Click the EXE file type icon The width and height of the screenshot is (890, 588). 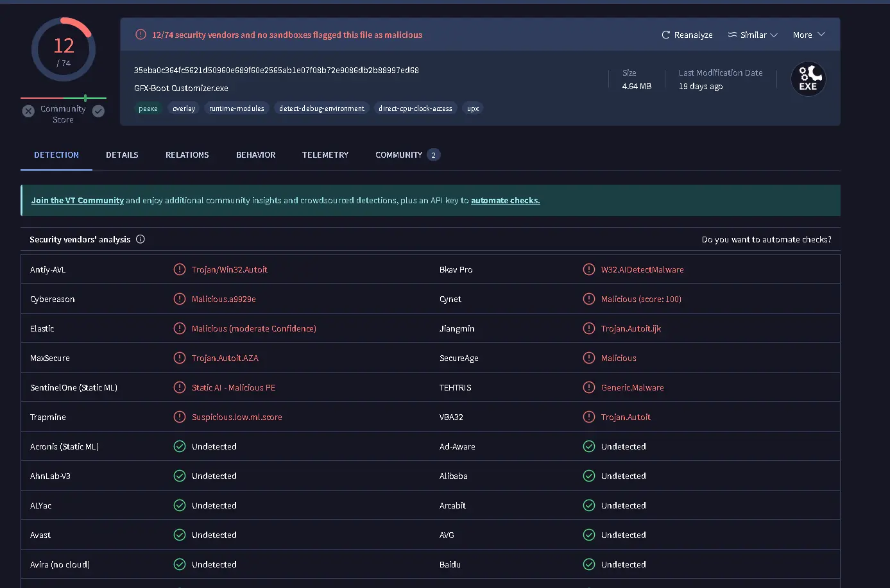(x=808, y=79)
